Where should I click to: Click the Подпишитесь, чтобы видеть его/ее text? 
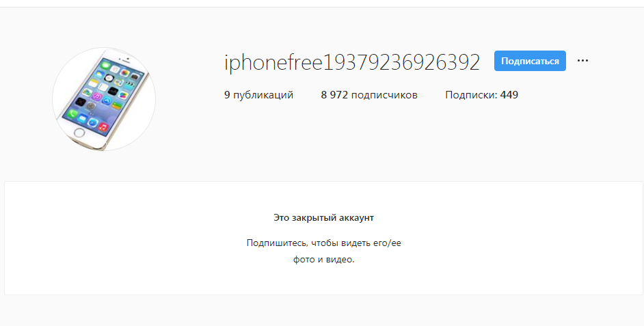click(x=323, y=243)
